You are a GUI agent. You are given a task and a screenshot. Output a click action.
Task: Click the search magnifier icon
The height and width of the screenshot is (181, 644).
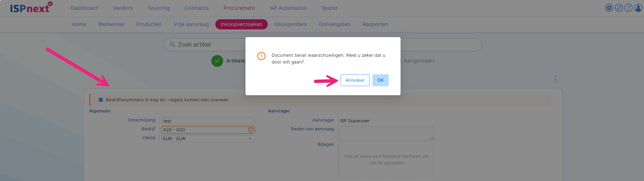[x=172, y=45]
